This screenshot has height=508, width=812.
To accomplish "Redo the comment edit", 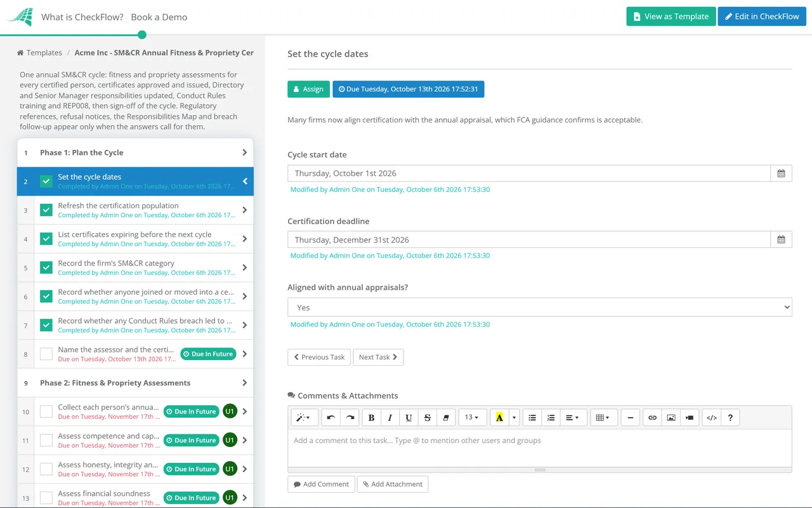I will pos(350,417).
